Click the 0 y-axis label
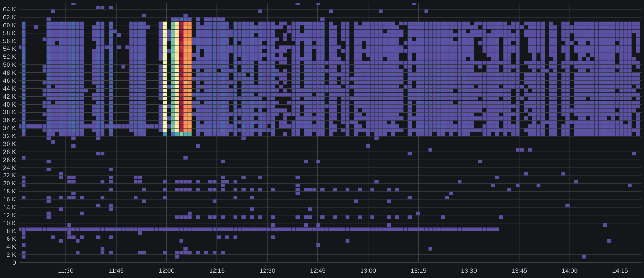 14,263
